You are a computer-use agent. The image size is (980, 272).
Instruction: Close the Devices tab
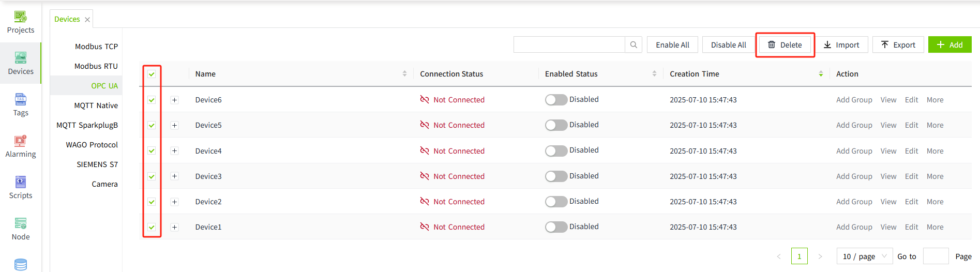pos(87,20)
